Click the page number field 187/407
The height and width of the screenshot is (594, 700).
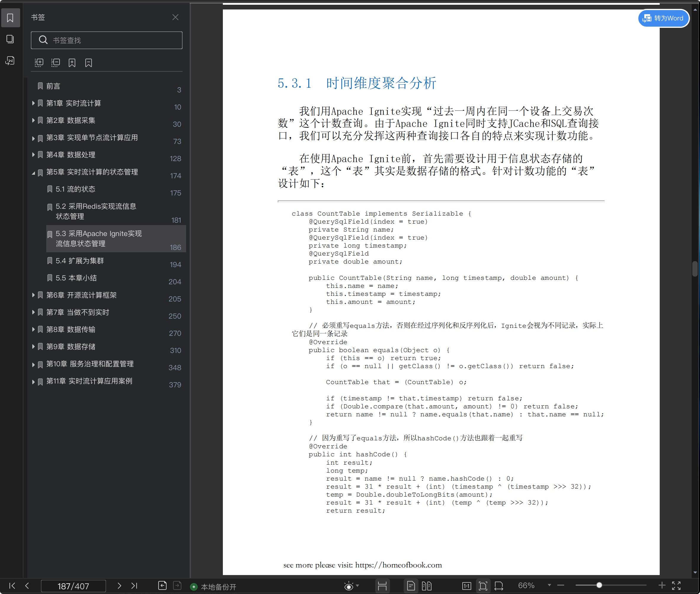73,586
